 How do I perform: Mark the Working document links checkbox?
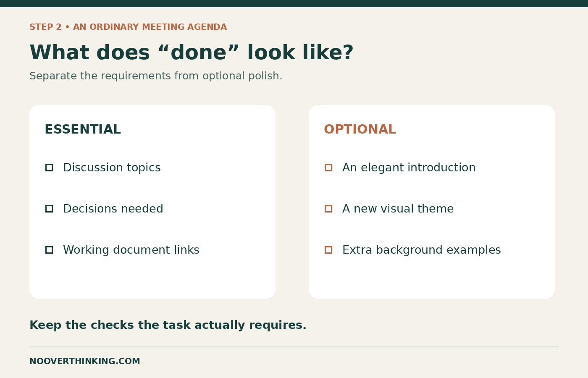click(x=49, y=250)
